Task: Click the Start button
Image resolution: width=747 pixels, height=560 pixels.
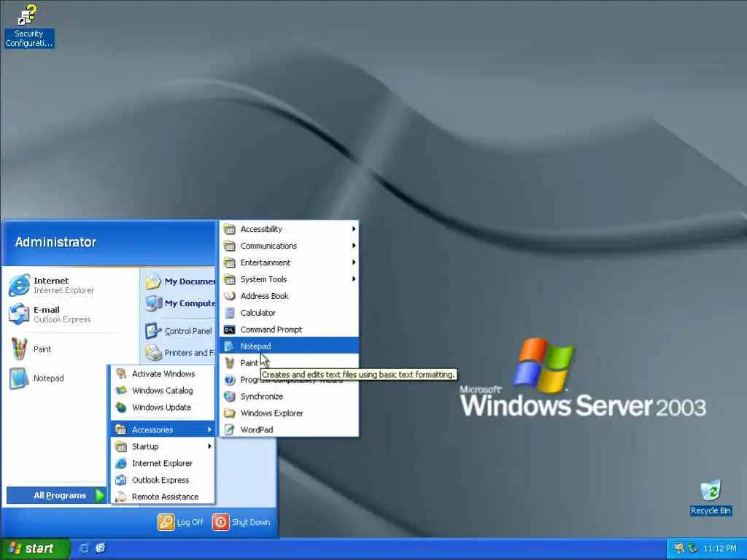Action: pyautogui.click(x=35, y=548)
